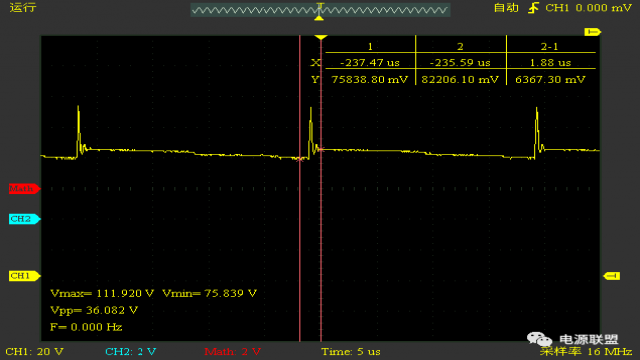Click the waveform overview bar at top
Image resolution: width=640 pixels, height=360 pixels.
[x=320, y=10]
